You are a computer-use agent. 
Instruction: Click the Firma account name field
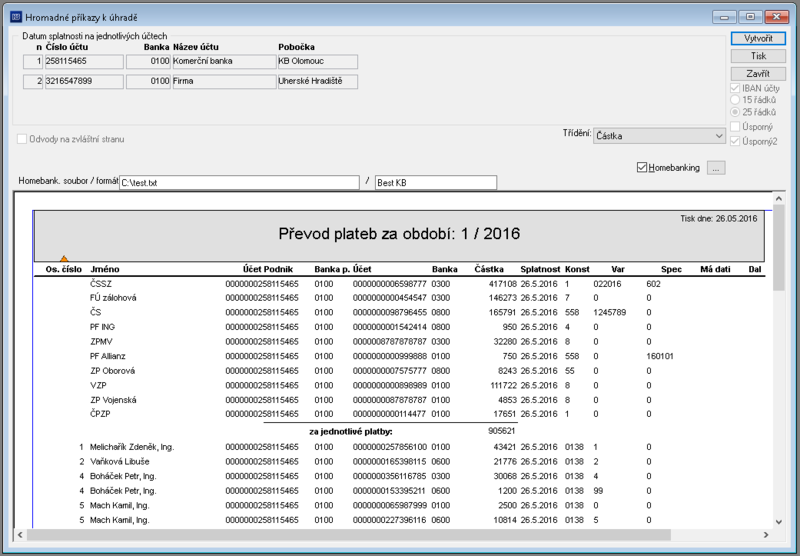click(x=224, y=82)
